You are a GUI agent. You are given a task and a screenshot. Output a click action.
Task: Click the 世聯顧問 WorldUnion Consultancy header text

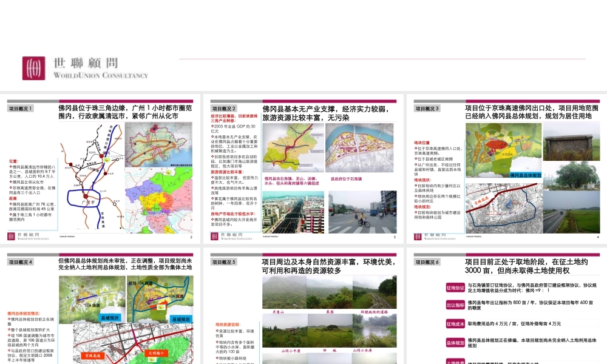pos(101,68)
